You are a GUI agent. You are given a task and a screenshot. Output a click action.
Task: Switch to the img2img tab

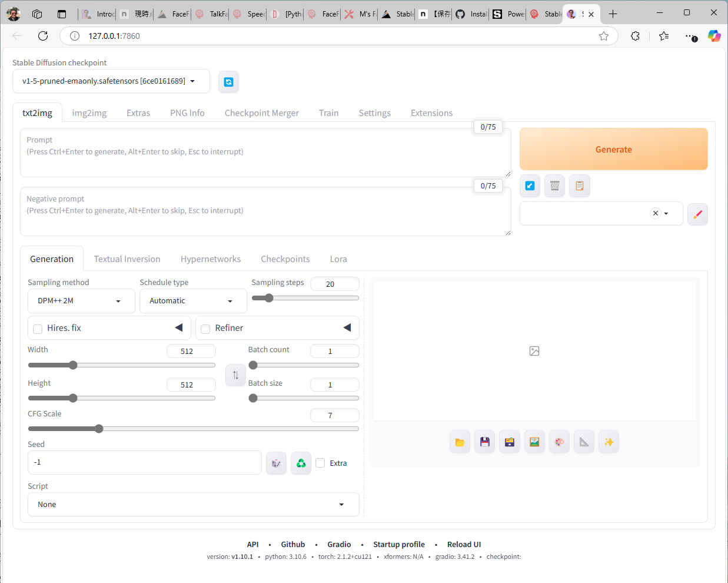pos(89,113)
